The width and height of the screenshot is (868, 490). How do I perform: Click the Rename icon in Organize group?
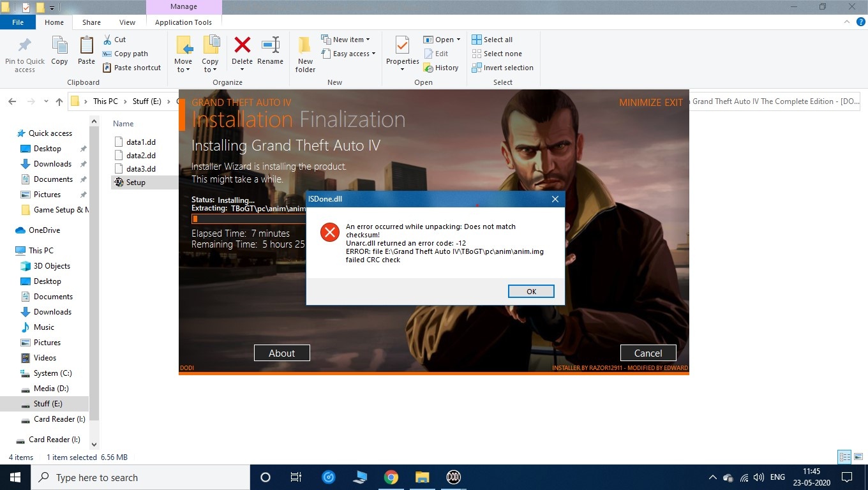click(270, 47)
